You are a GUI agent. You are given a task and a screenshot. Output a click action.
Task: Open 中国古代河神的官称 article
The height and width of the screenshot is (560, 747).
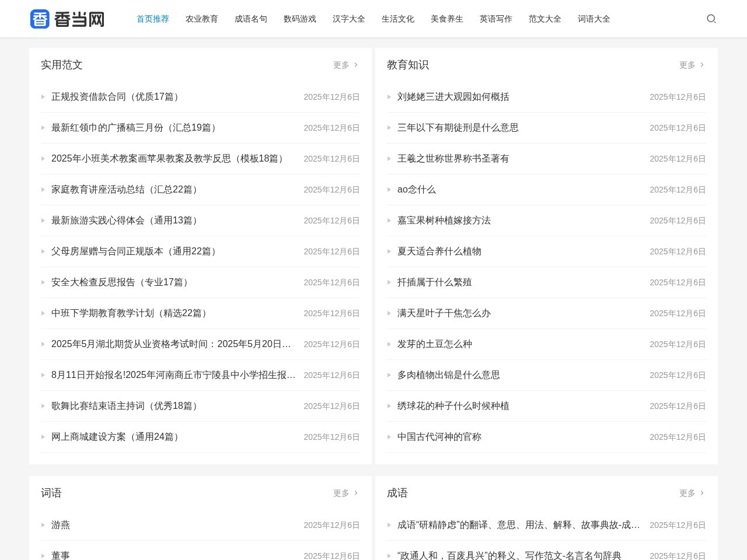[439, 437]
